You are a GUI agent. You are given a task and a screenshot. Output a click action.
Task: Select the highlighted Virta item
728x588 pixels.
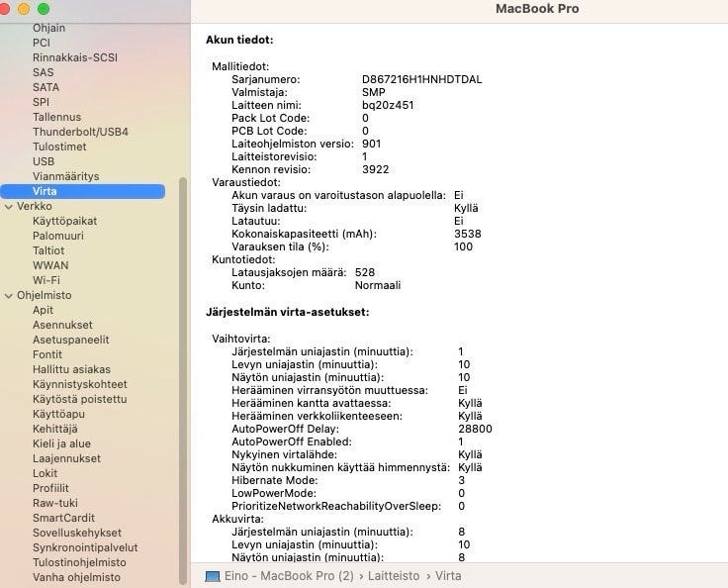click(83, 191)
